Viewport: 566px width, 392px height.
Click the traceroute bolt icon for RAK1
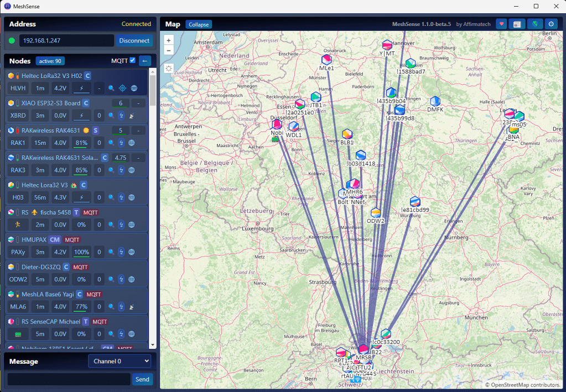pos(122,143)
